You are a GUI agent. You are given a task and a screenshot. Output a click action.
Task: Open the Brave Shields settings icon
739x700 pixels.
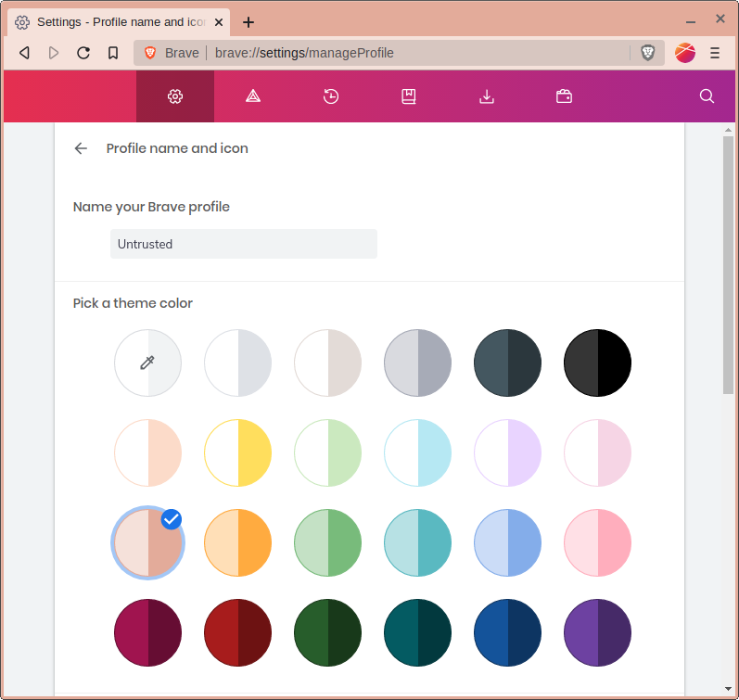point(253,96)
